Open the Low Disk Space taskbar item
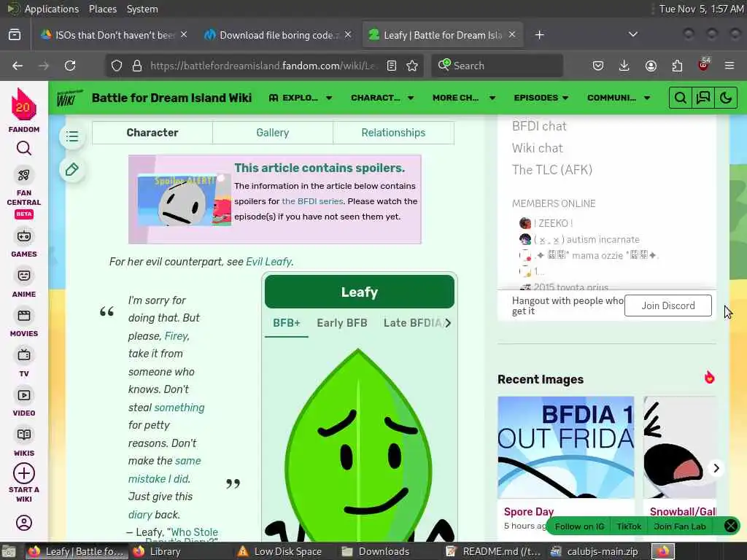The height and width of the screenshot is (560, 747). pos(279,551)
